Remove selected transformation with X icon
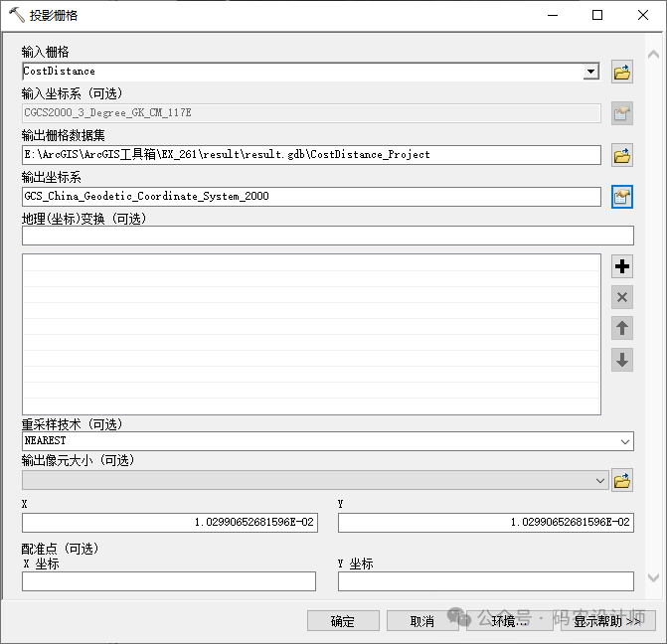The width and height of the screenshot is (667, 644). (622, 297)
